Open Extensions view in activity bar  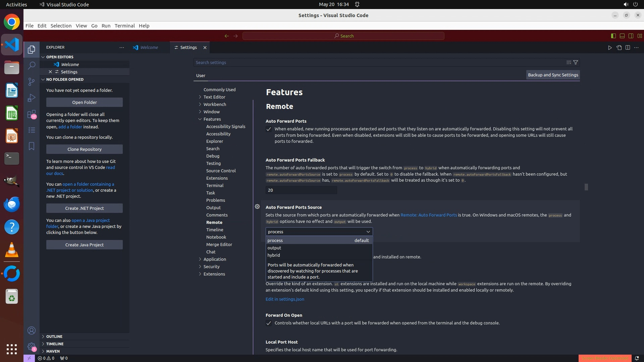pos(32,114)
